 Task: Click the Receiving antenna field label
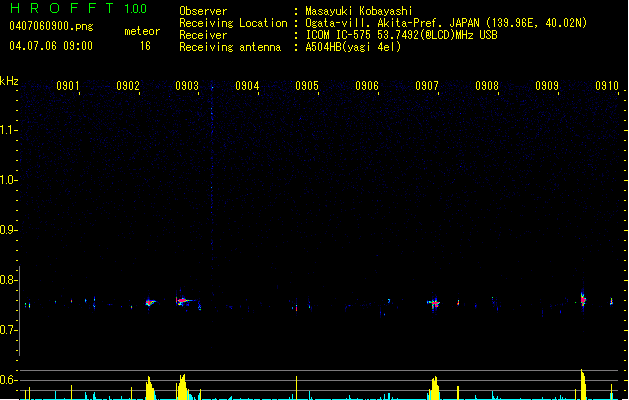(x=230, y=47)
